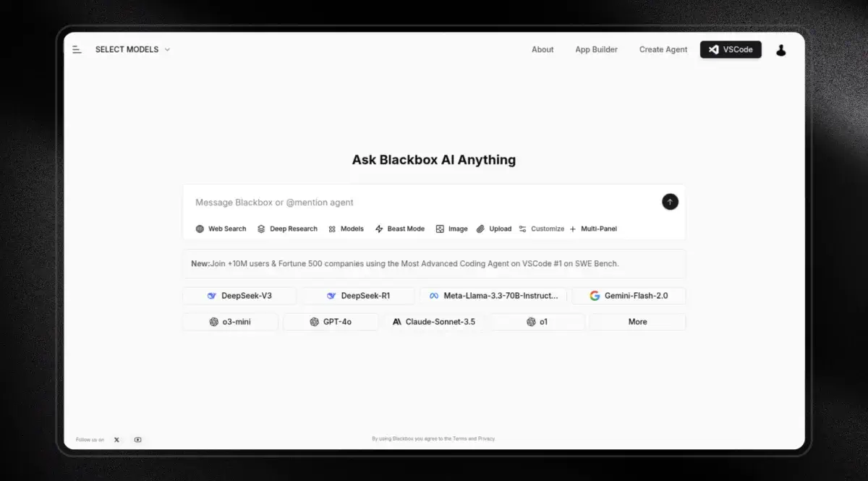Toggle Beast Mode
Viewport: 868px width, 481px height.
399,229
